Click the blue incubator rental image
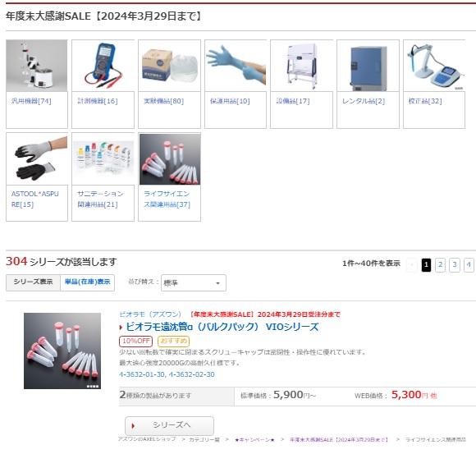The image size is (476, 454). click(x=368, y=66)
